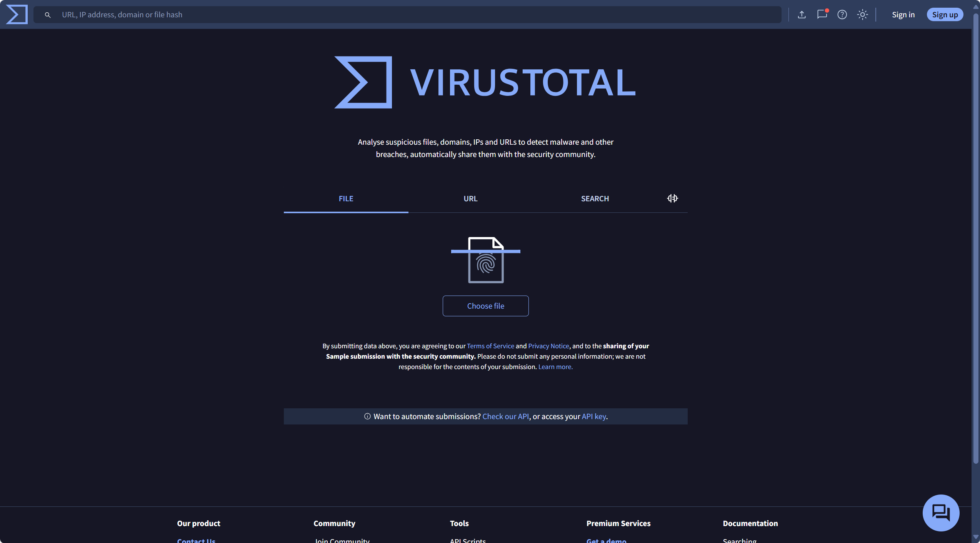Click the Sign up button

tap(945, 15)
